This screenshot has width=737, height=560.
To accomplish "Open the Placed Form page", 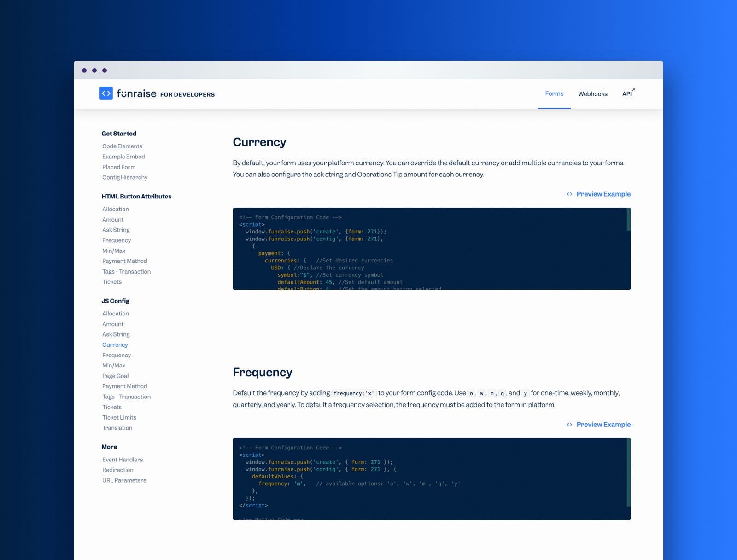I will [119, 167].
